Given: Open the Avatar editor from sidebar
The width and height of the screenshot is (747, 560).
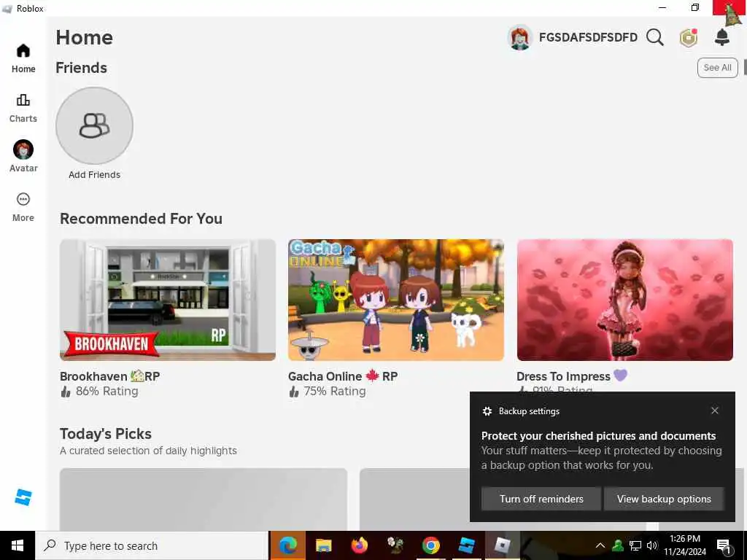Looking at the screenshot, I should [x=23, y=157].
